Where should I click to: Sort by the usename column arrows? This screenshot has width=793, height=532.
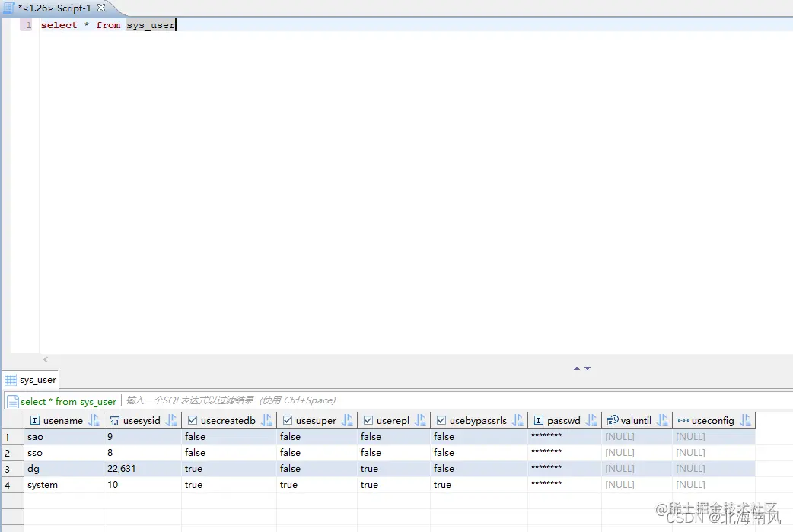(94, 420)
